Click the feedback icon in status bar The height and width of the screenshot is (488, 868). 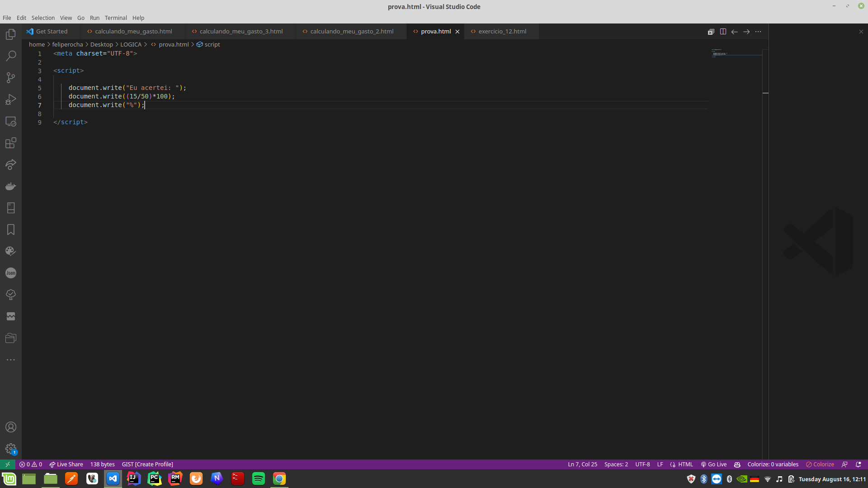point(844,464)
